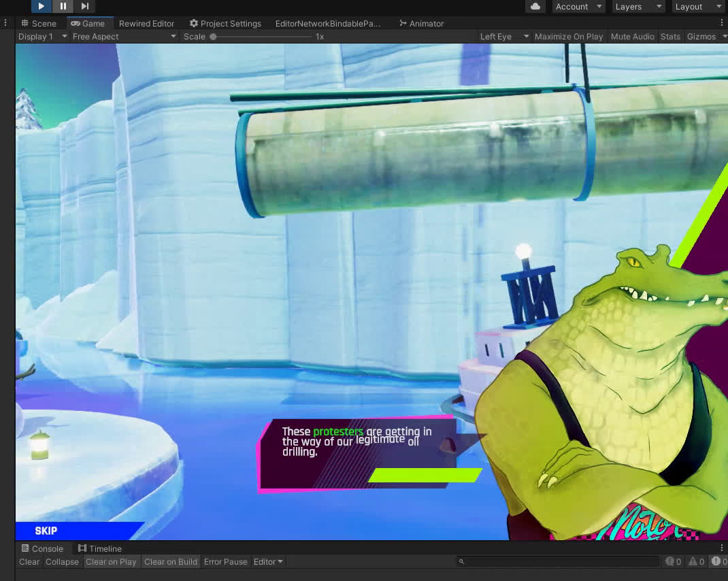Expand the Free Aspect dropdown
This screenshot has width=728, height=581.
click(124, 37)
